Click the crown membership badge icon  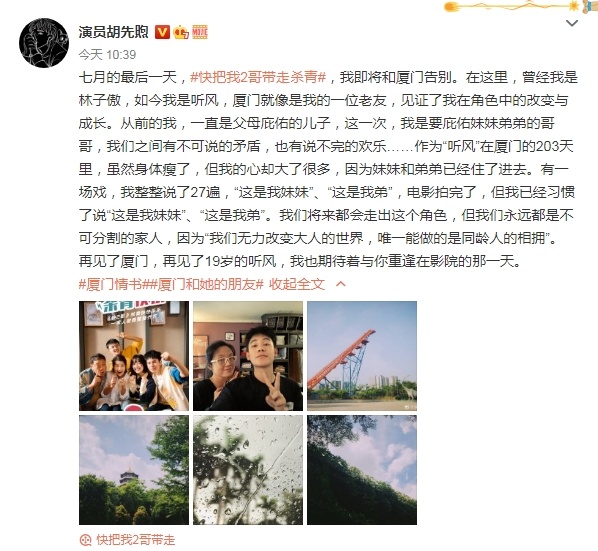(181, 32)
